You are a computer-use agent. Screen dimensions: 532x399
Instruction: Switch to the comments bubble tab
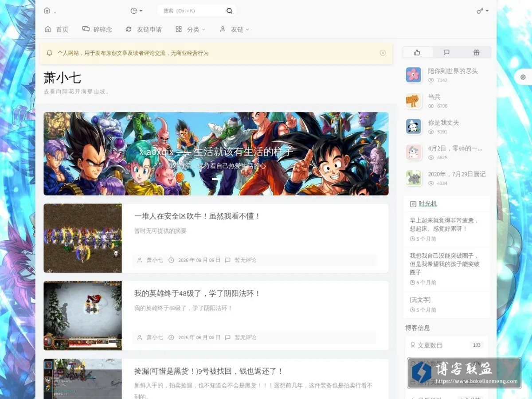point(446,52)
